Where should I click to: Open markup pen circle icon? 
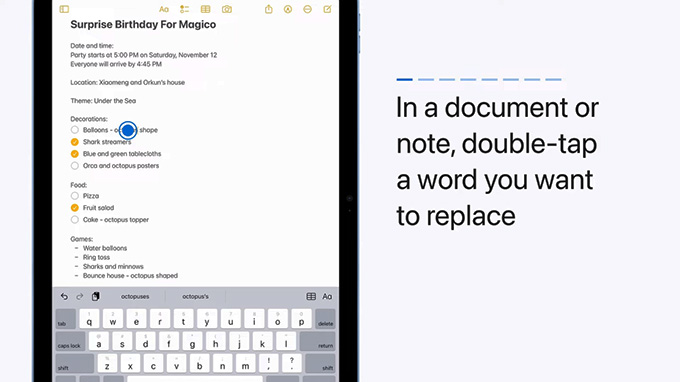coord(288,9)
